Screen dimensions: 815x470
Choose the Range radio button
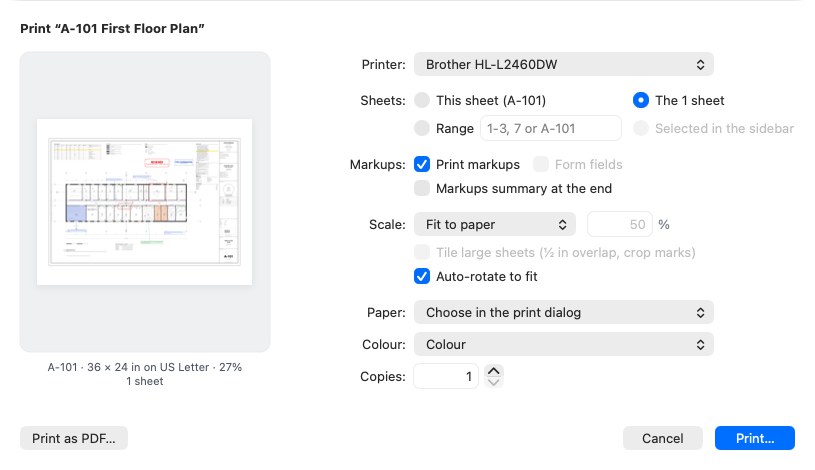422,128
